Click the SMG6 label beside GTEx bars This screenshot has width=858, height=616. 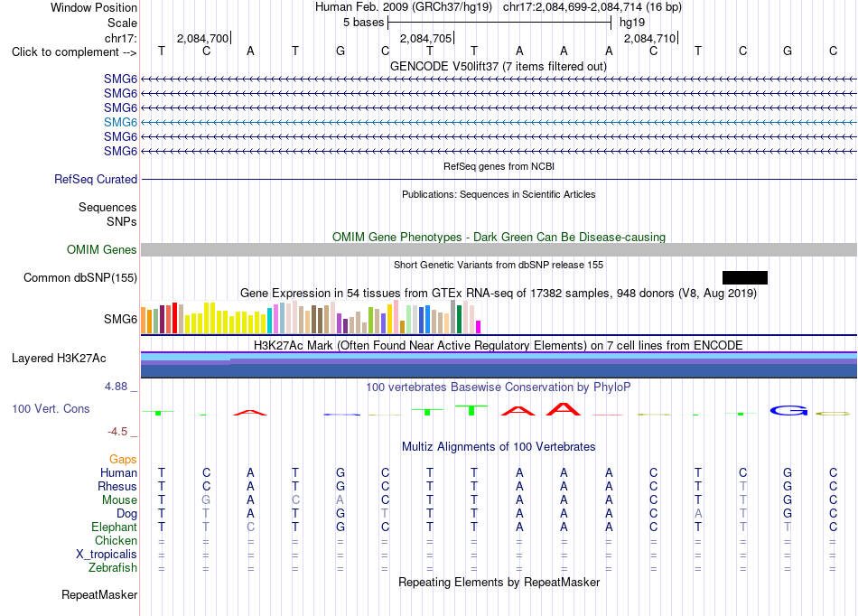click(x=120, y=319)
